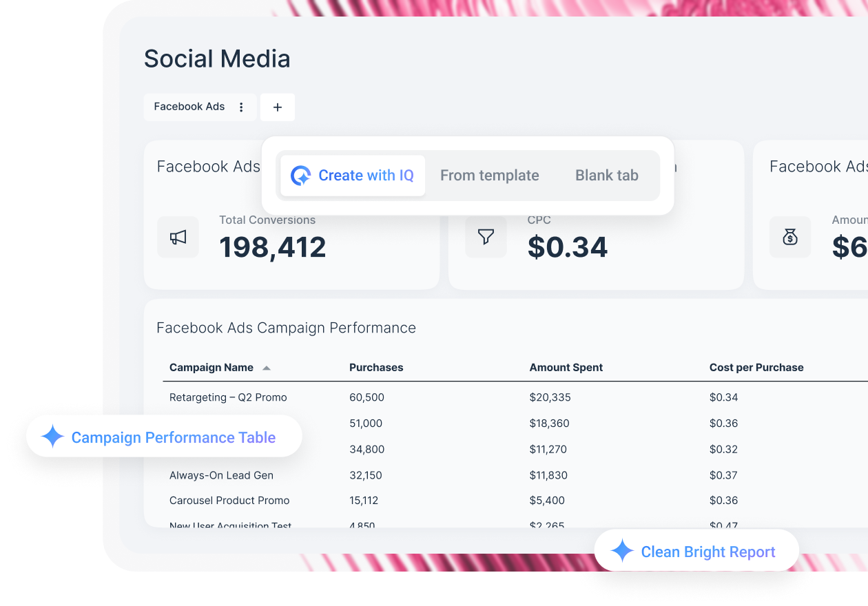The width and height of the screenshot is (868, 606).
Task: Select the Carousel Product Promo campaign
Action: coord(229,501)
